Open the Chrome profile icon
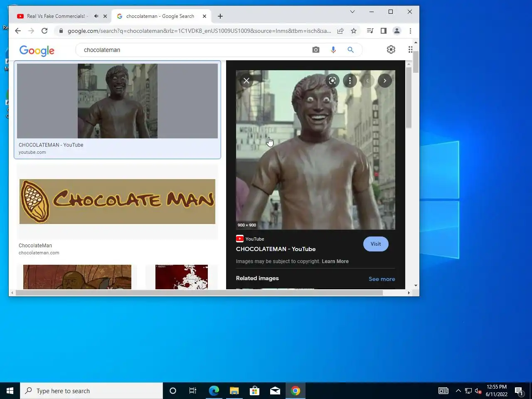 [x=397, y=31]
